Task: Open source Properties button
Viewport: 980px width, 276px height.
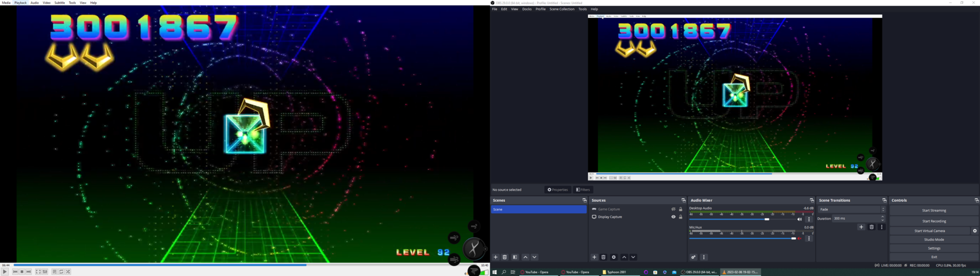Action: point(558,190)
